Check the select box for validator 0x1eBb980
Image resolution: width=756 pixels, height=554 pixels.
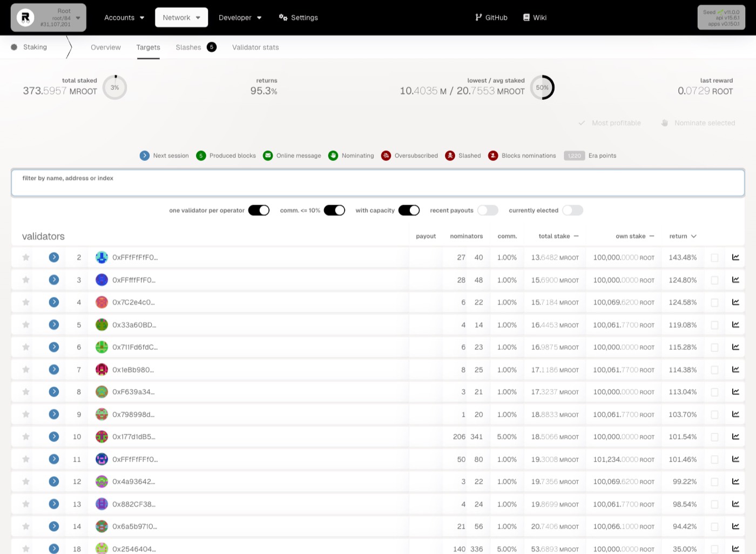point(714,370)
